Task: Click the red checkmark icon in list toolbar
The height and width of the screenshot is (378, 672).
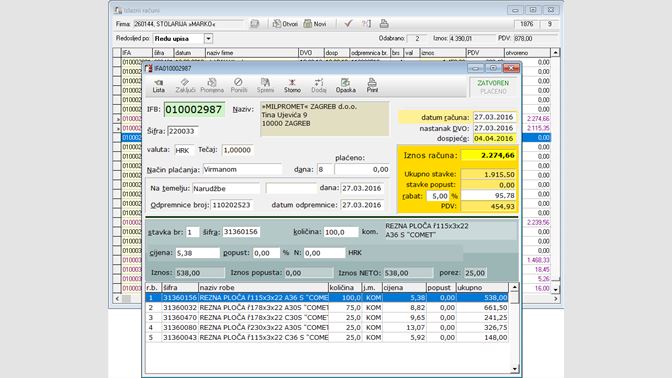Action: (x=348, y=24)
